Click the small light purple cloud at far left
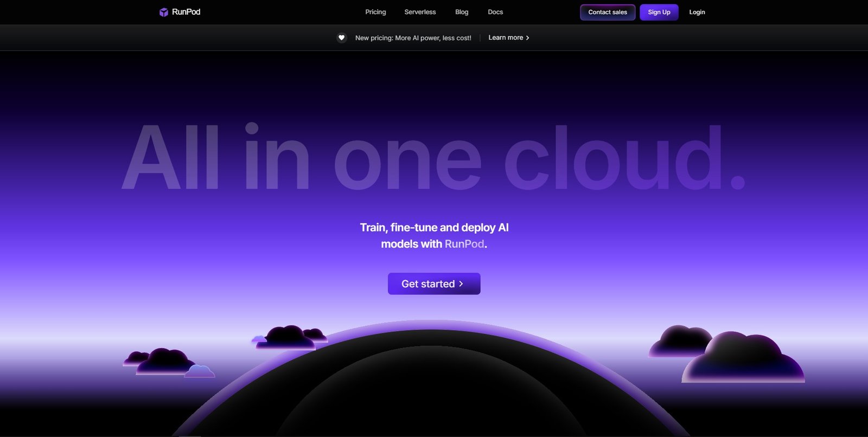Image resolution: width=868 pixels, height=437 pixels. tap(200, 372)
